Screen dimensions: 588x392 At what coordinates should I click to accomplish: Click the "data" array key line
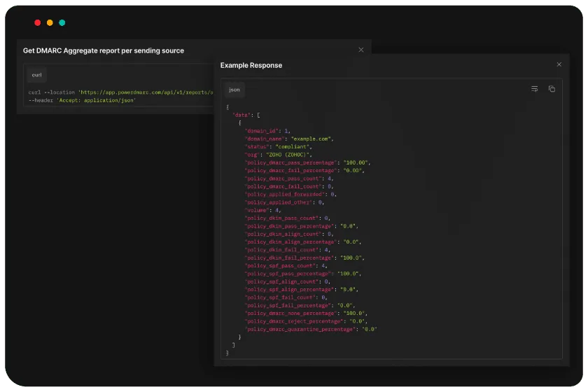pyautogui.click(x=246, y=115)
